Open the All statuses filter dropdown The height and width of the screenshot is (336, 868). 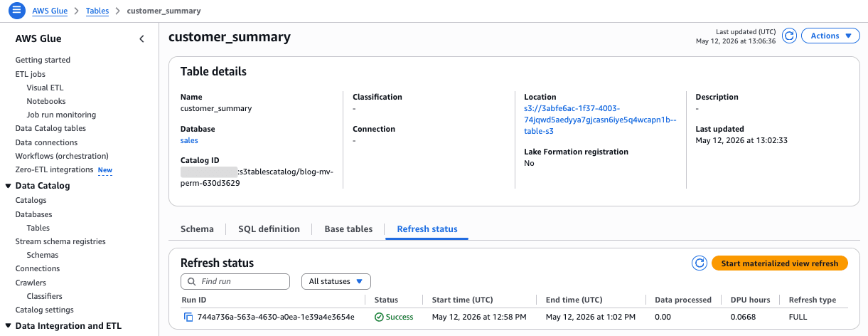(336, 281)
